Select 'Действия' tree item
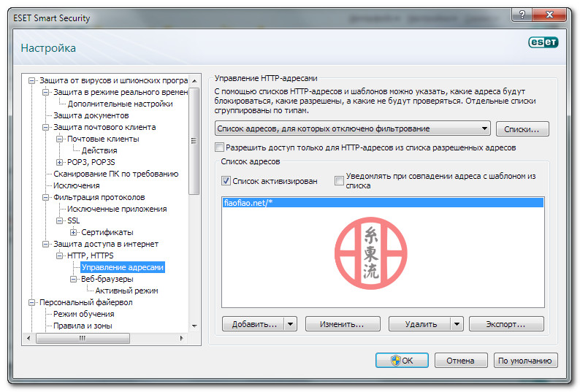The width and height of the screenshot is (580, 392). [99, 150]
